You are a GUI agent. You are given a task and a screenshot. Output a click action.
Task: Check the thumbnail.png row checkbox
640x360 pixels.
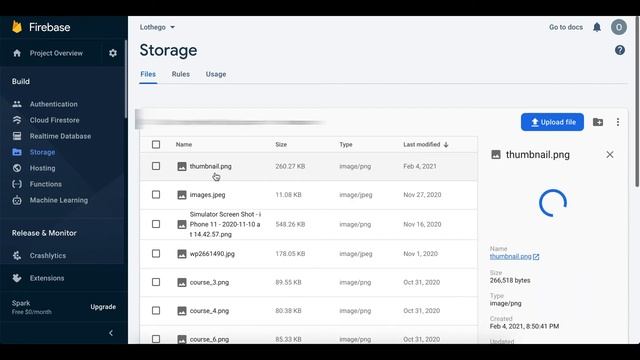[156, 166]
